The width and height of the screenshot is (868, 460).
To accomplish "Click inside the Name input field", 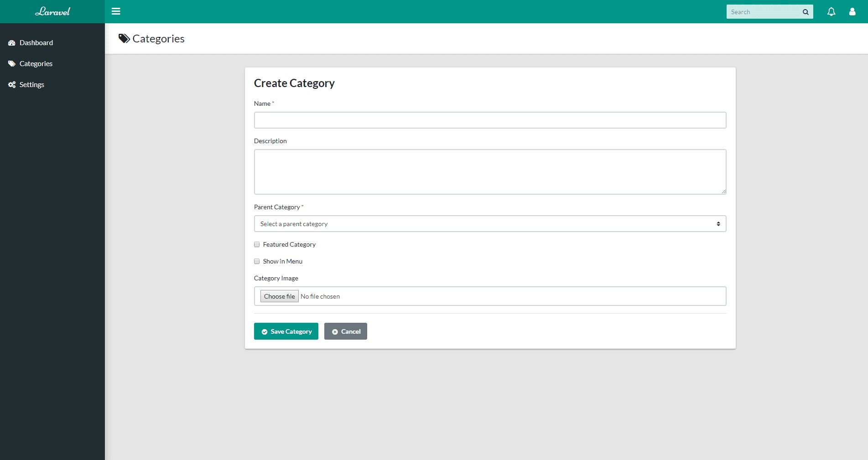I will point(490,120).
